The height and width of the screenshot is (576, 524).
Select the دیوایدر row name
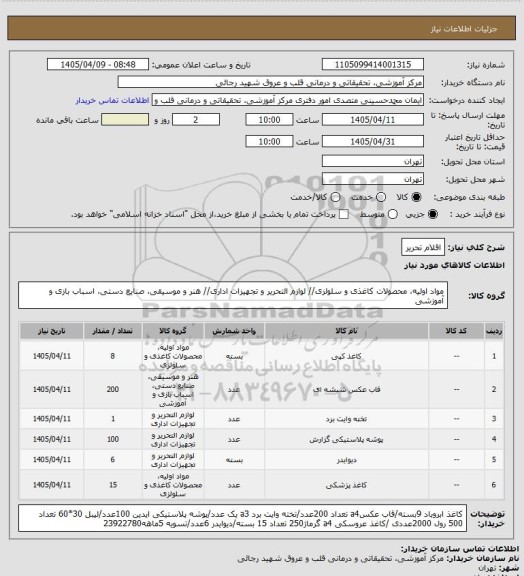tap(346, 460)
